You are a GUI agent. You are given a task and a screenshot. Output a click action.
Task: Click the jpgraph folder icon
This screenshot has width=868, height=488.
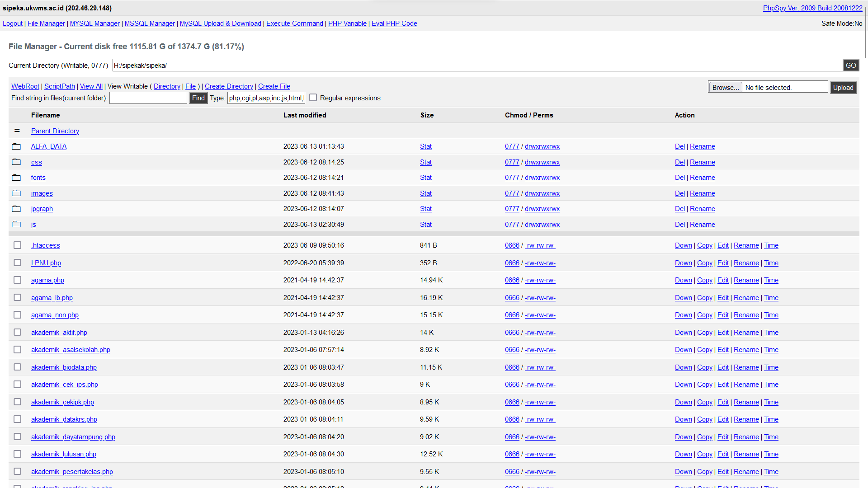click(16, 209)
